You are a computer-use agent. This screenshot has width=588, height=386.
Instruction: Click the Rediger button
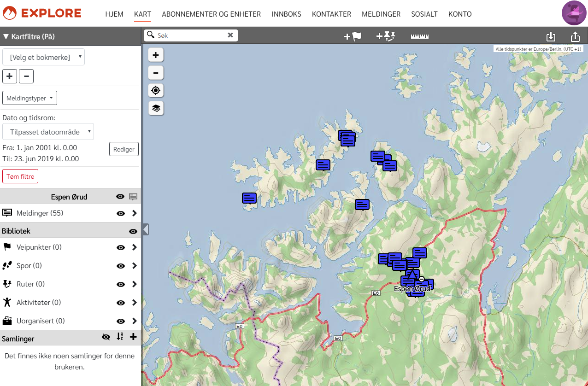123,149
